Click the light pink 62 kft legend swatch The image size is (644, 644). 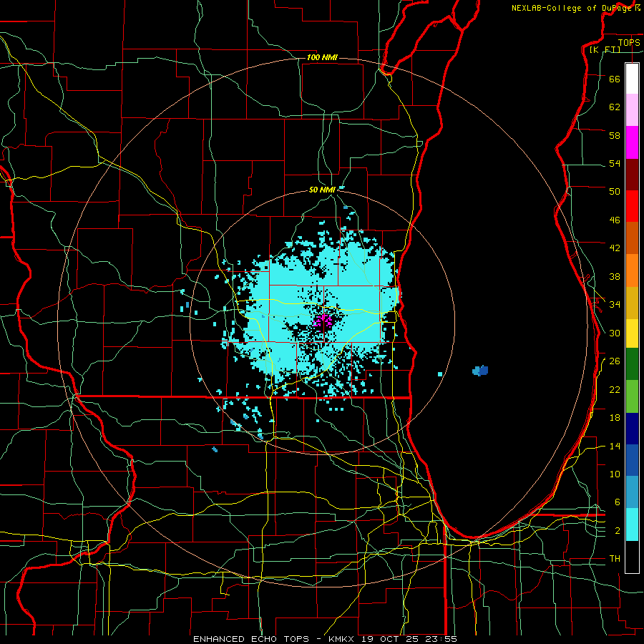point(632,110)
